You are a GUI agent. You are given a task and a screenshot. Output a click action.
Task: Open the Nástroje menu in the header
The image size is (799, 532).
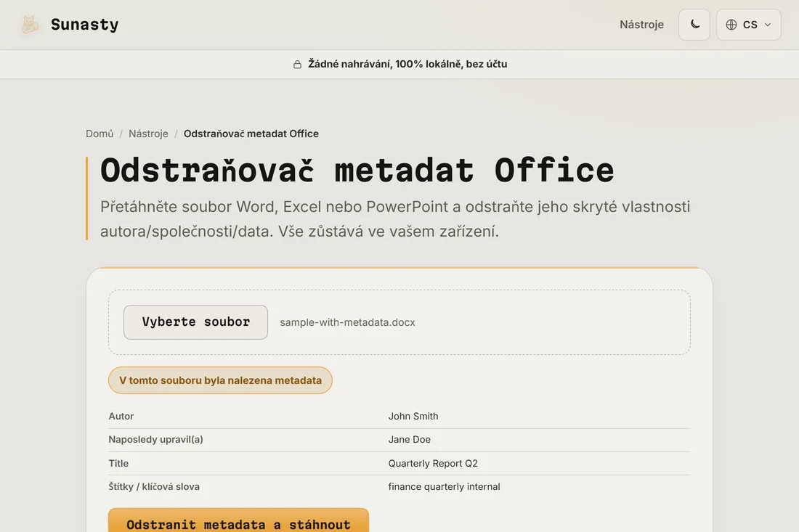click(x=641, y=25)
